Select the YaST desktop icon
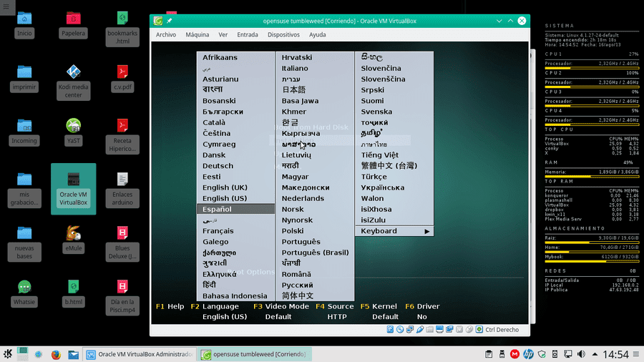The height and width of the screenshot is (362, 644). 74,132
